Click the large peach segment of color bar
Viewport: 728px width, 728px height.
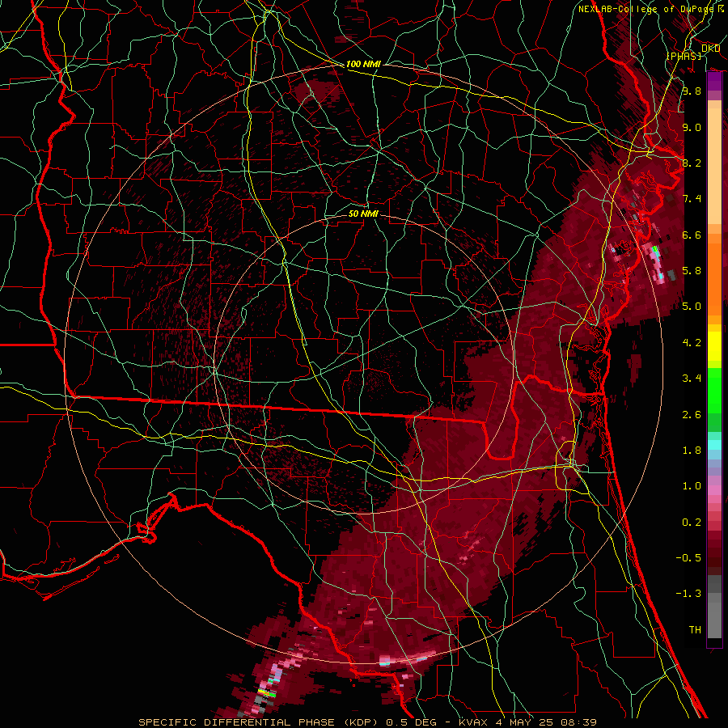[714, 166]
